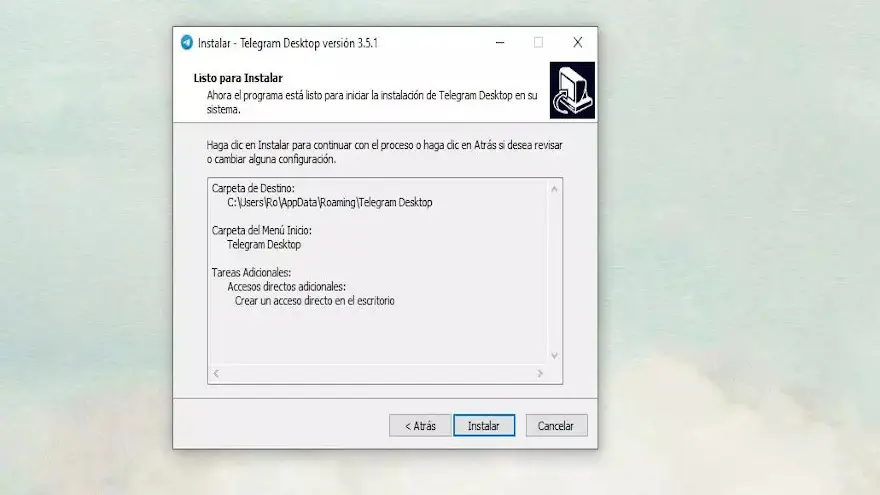Screen dimensions: 880x495
Task: Click the Telegram logo in the title bar
Action: [186, 43]
